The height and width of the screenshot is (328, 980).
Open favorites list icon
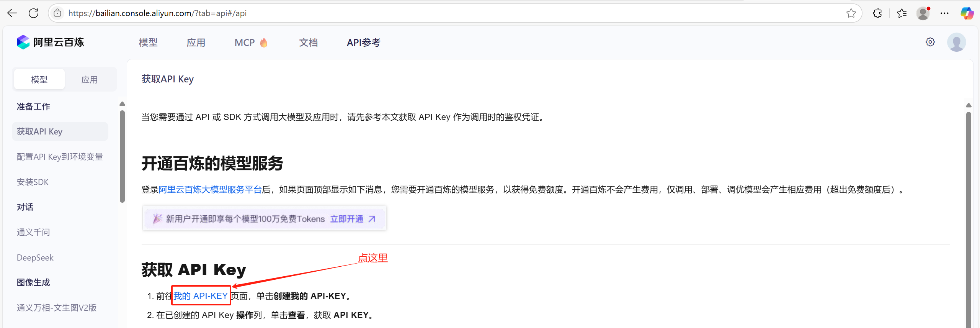coord(902,13)
